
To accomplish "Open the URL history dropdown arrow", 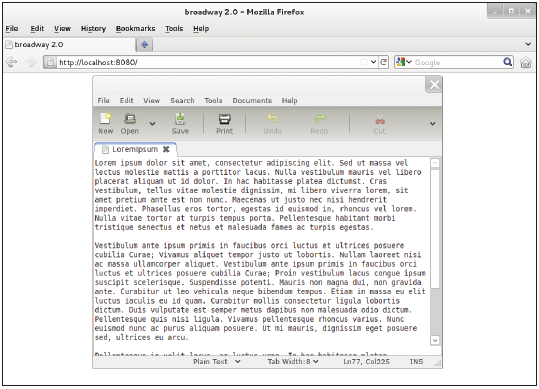I will click(373, 62).
